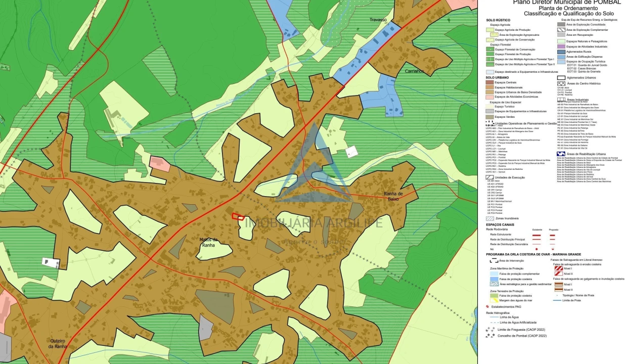Click the Espaço Florestal de Produção green swatch
Screen dimensions: 629x364
(489, 55)
